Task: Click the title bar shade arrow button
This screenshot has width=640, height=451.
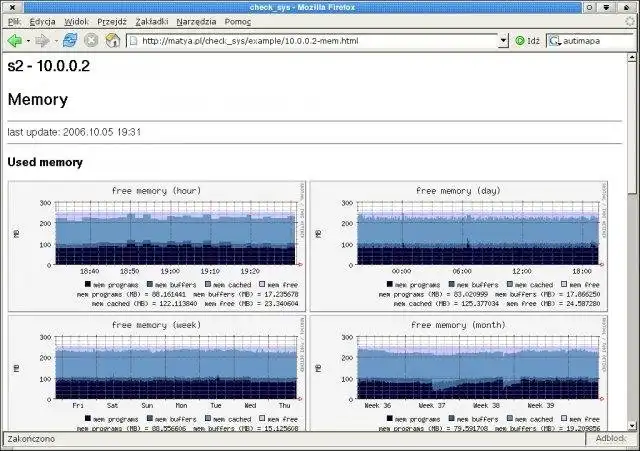Action: [x=606, y=7]
